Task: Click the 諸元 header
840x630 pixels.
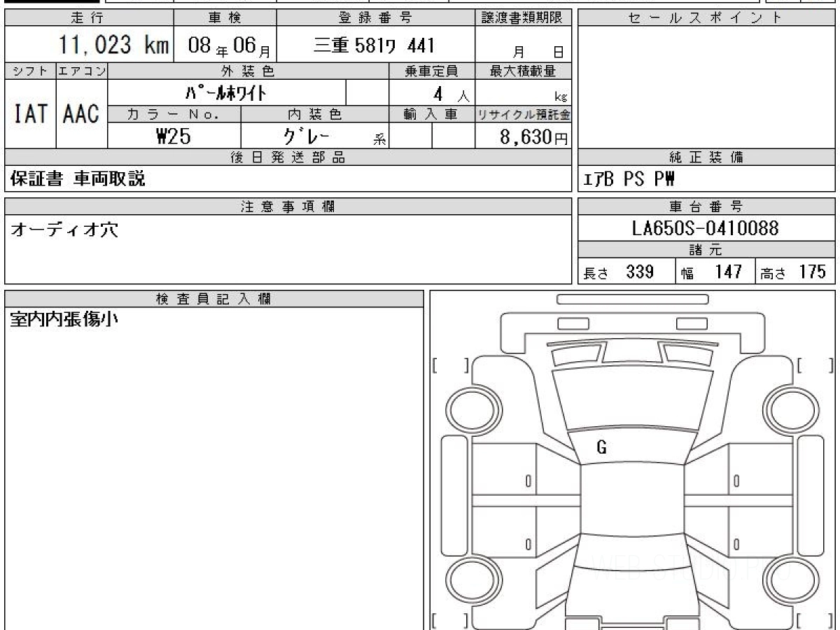Action: pos(706,250)
